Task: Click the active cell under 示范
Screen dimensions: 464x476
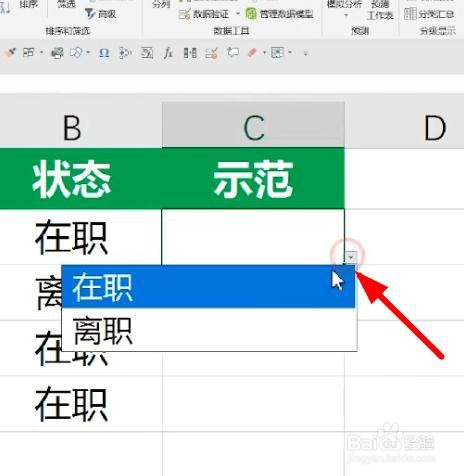Action: pos(253,237)
